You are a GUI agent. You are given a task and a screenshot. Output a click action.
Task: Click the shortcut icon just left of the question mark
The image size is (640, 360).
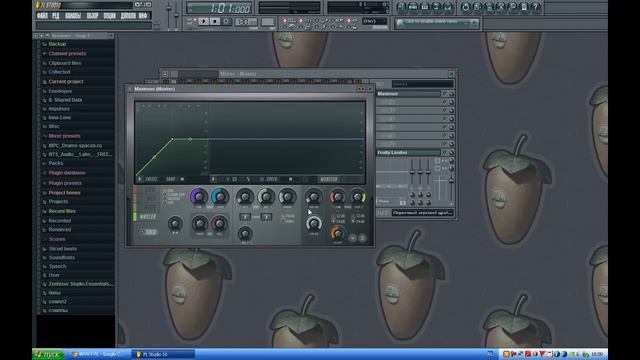tap(524, 7)
